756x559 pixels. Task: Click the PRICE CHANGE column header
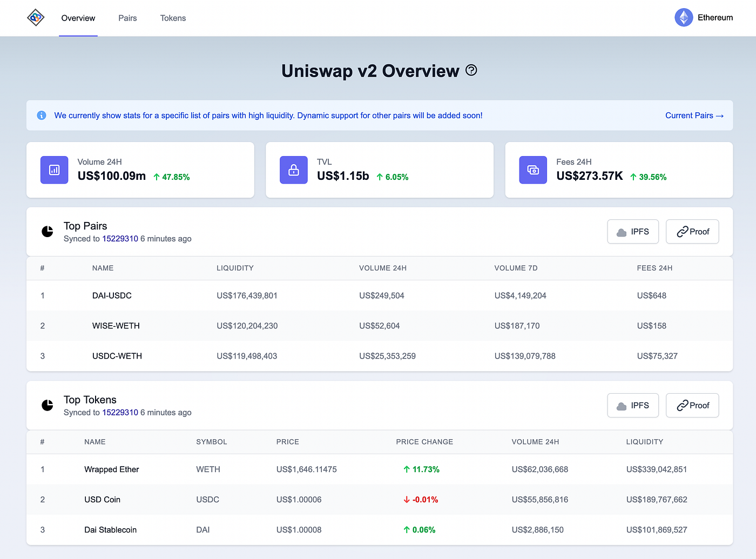click(424, 442)
